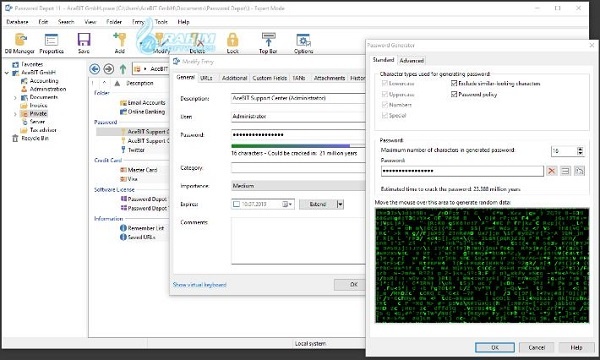Toggle the Special characters checkbox
This screenshot has width=600, height=360.
(x=385, y=115)
